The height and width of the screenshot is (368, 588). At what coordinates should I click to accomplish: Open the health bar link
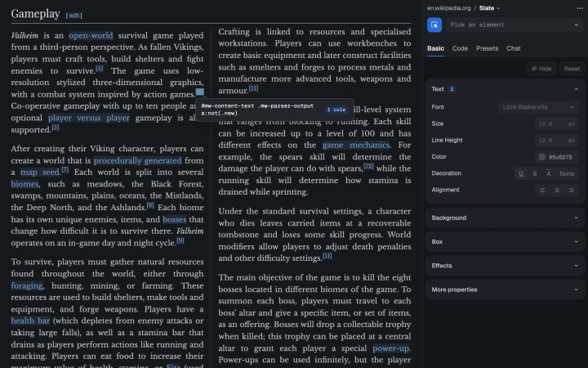point(30,321)
